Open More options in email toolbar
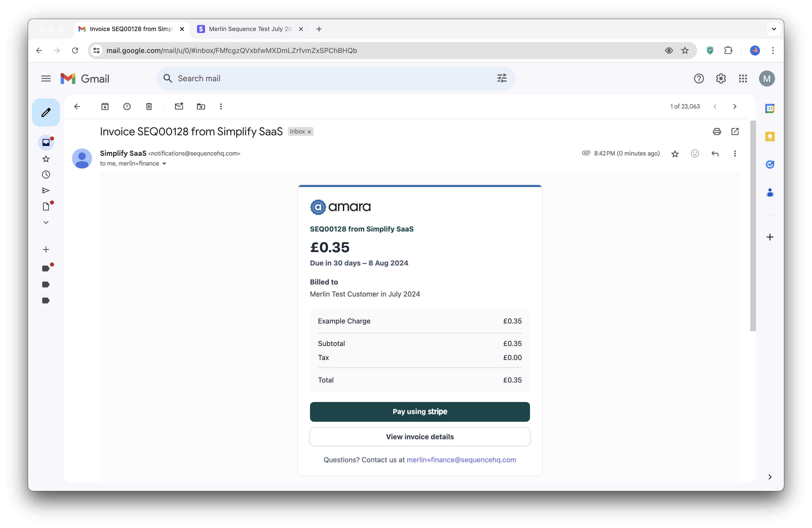The height and width of the screenshot is (528, 812). (221, 106)
